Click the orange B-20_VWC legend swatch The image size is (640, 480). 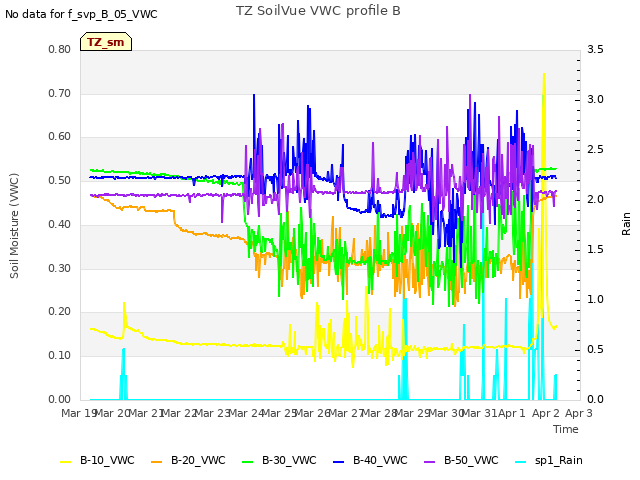[157, 462]
